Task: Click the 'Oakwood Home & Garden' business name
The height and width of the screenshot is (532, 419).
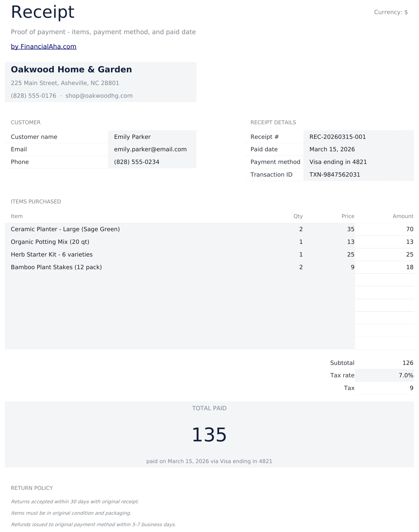Action: point(71,69)
